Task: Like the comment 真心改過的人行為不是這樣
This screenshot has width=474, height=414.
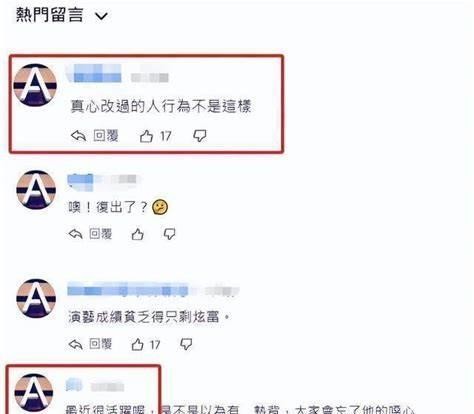Action: [146, 136]
